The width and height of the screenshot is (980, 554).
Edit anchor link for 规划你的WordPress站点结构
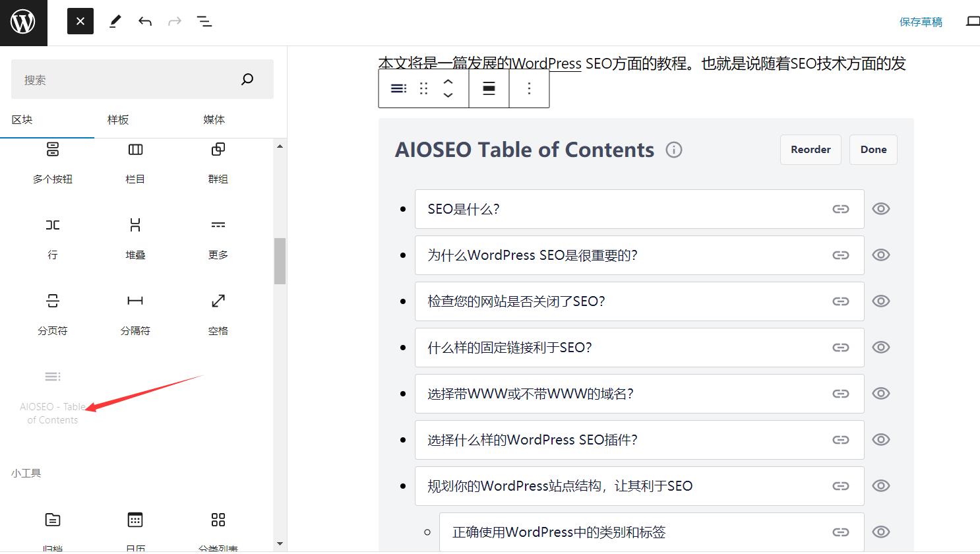click(x=840, y=486)
